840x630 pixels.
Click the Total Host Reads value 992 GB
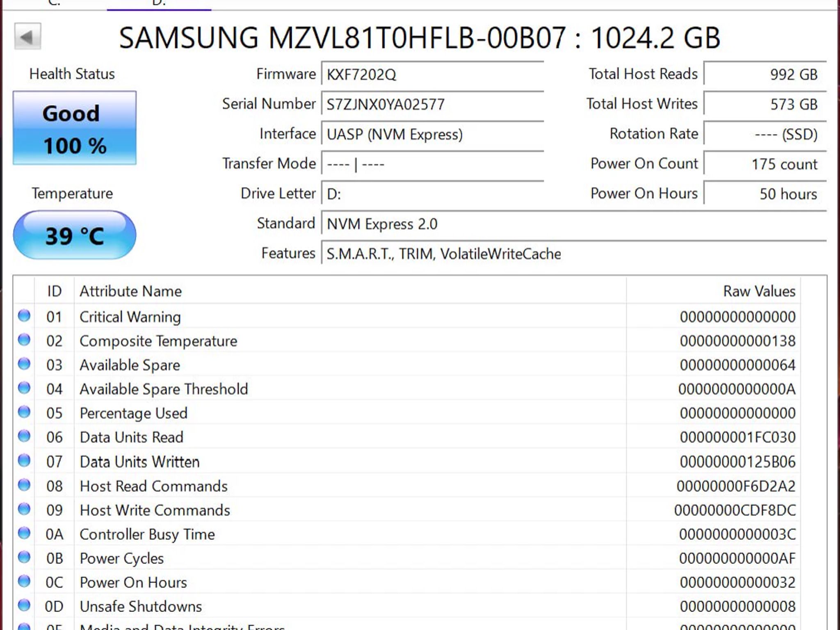pyautogui.click(x=765, y=74)
